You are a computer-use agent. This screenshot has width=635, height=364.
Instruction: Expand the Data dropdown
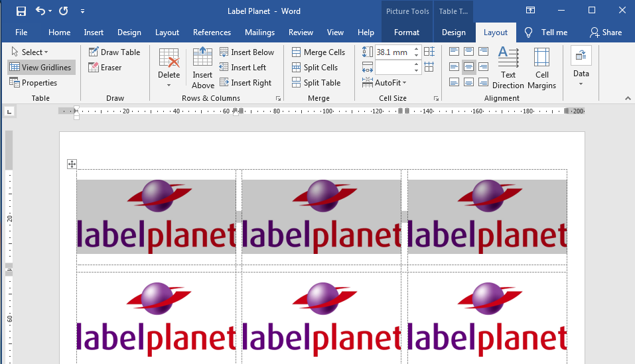point(581,67)
